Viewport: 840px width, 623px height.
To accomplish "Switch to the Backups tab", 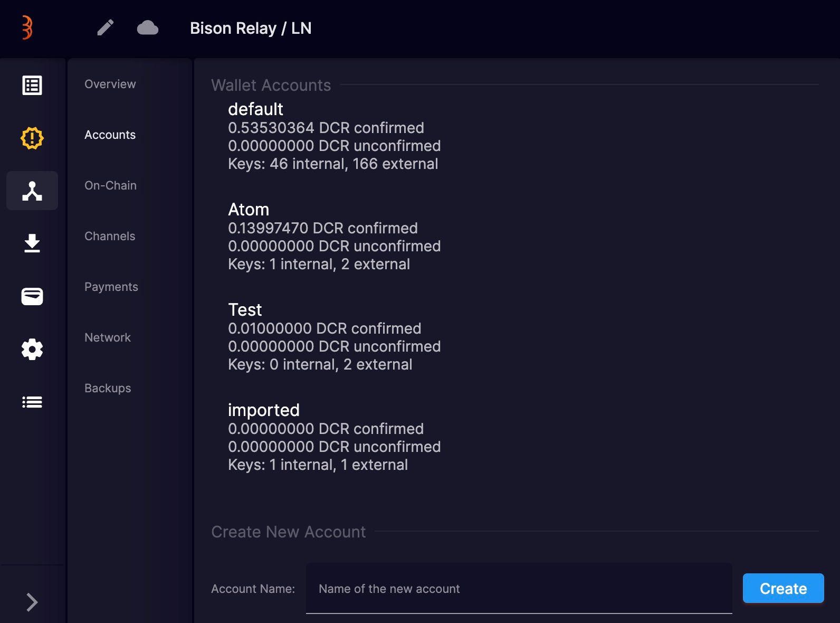I will (108, 388).
